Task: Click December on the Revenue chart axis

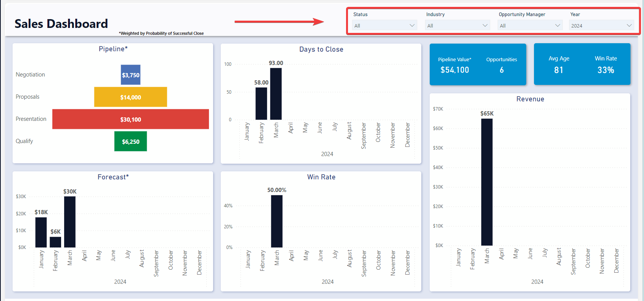Action: pyautogui.click(x=616, y=260)
